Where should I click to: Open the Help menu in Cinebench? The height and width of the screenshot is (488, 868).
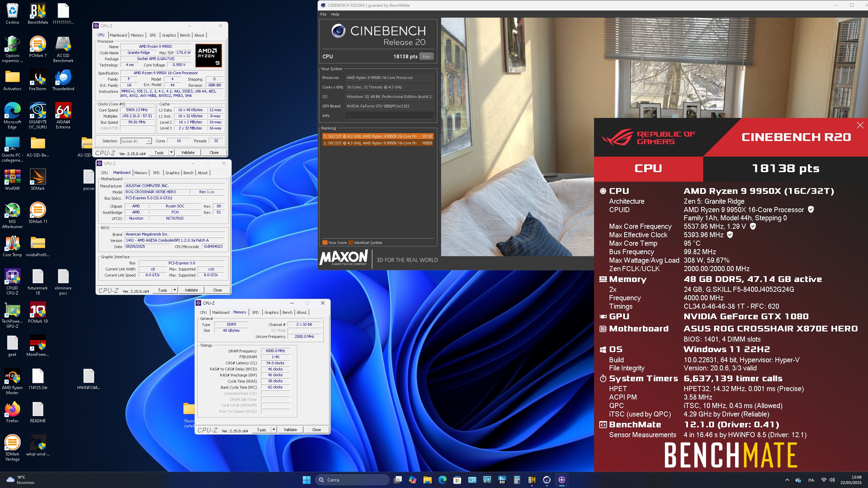(335, 14)
